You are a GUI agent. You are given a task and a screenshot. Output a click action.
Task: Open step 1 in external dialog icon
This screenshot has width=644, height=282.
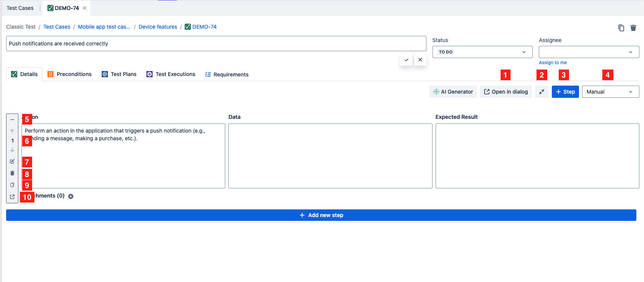click(x=12, y=197)
